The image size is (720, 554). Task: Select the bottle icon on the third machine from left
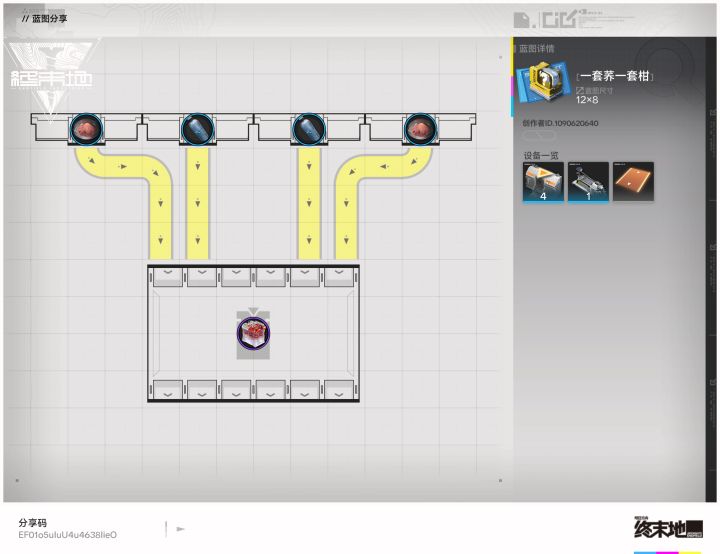309,129
